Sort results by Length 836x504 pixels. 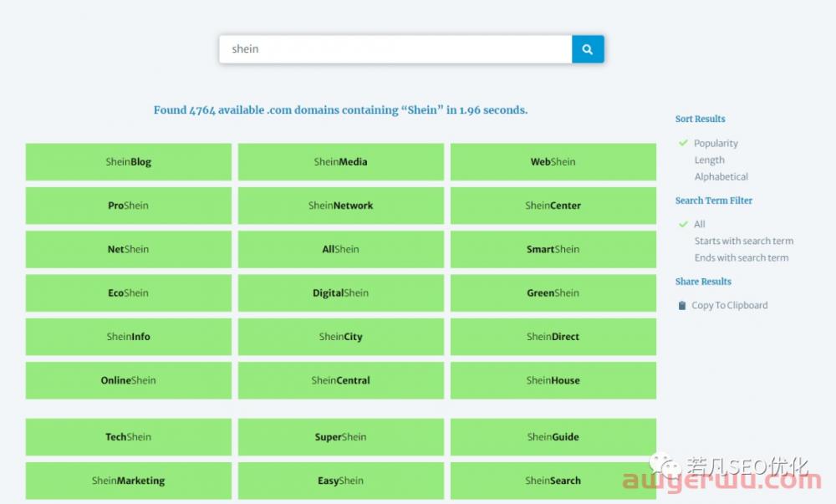pos(709,160)
